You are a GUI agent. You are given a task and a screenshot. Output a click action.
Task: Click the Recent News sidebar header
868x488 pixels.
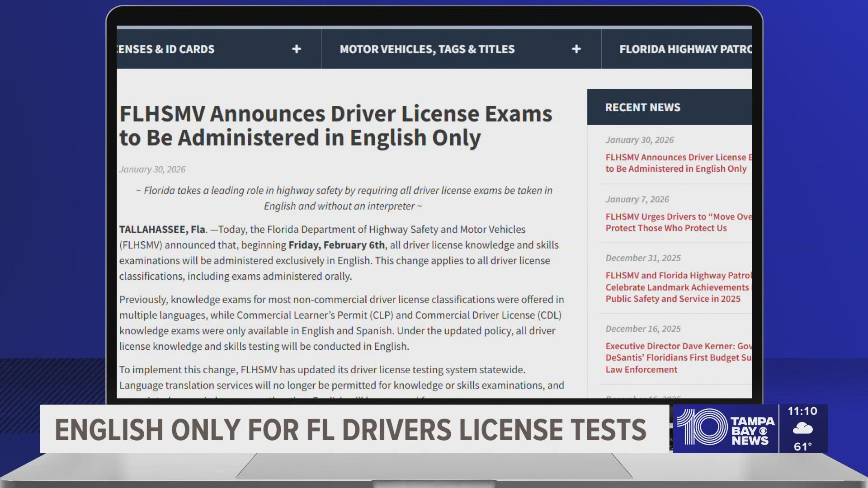pyautogui.click(x=642, y=108)
